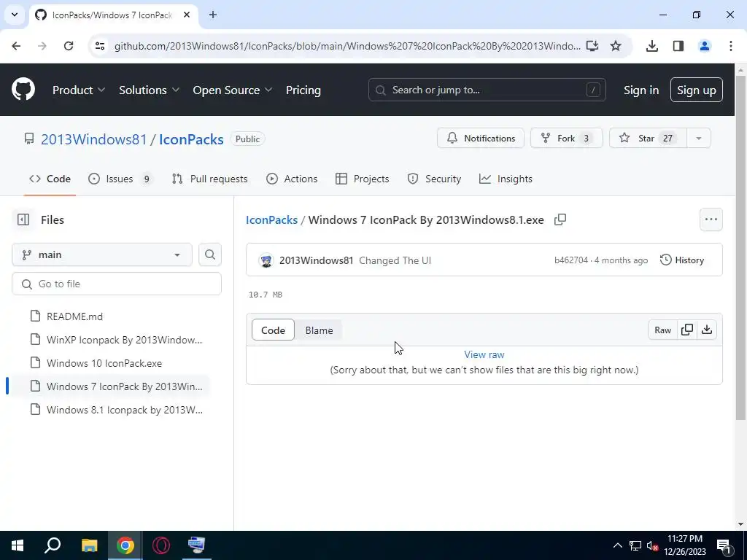Close the IconPacks browser tab
The height and width of the screenshot is (560, 747).
[187, 15]
